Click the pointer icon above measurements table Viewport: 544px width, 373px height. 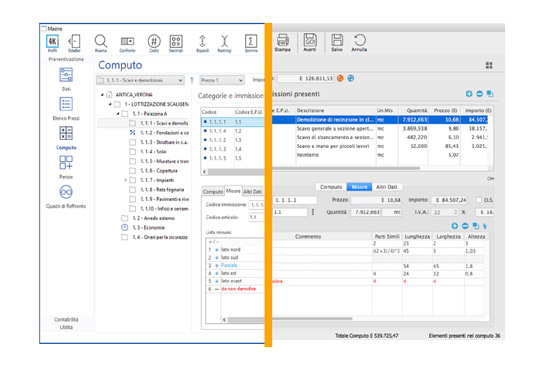[485, 226]
